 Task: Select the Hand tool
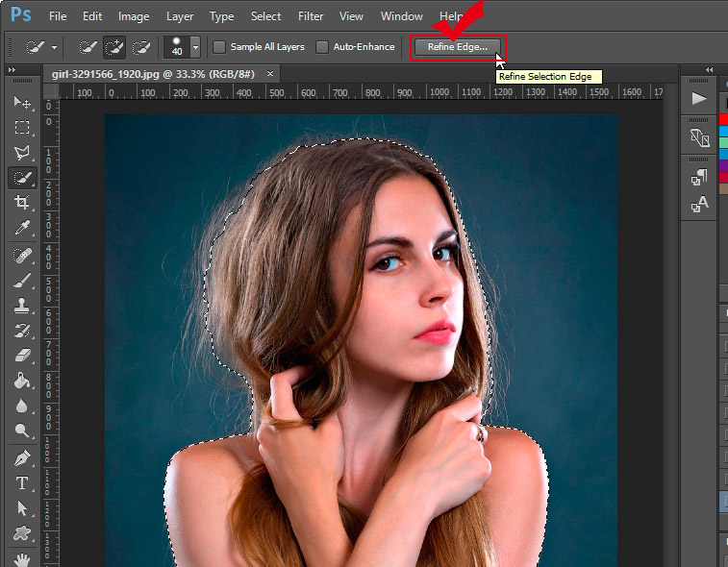tap(22, 559)
